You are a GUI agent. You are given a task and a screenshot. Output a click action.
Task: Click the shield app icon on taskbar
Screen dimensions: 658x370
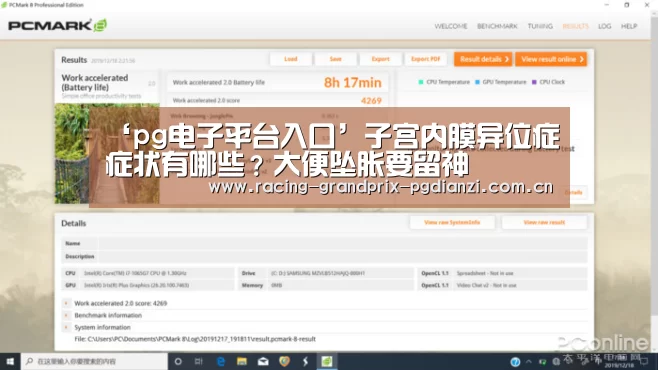tap(285, 361)
